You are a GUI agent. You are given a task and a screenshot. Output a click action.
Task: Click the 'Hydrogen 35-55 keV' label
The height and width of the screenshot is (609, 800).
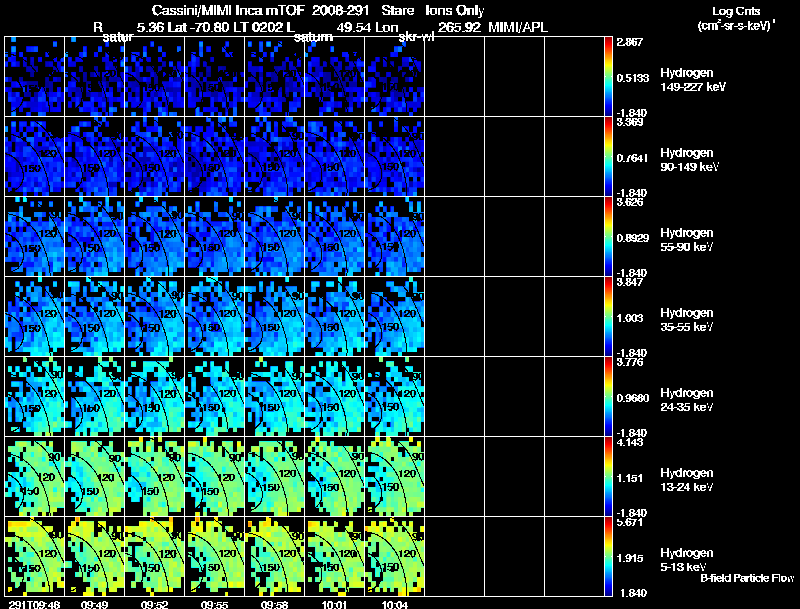687,320
